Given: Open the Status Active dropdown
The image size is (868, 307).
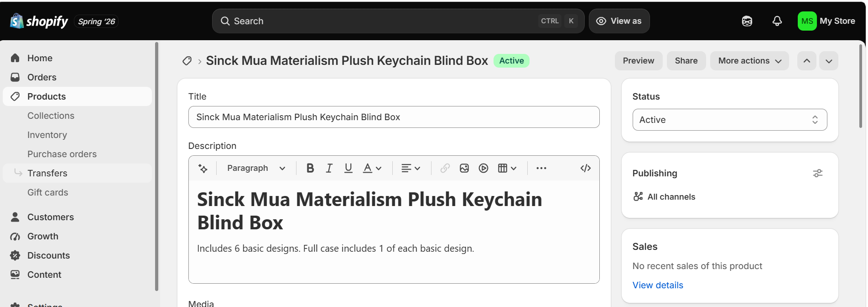Looking at the screenshot, I should point(729,120).
